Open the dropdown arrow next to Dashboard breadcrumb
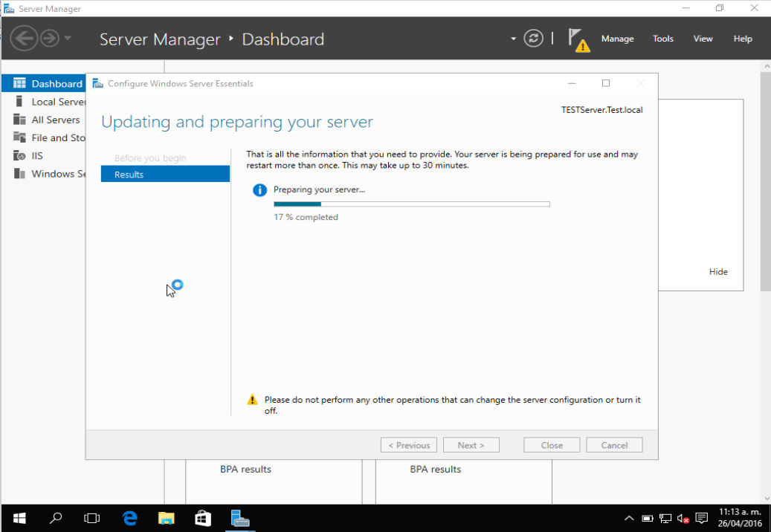 (x=513, y=39)
